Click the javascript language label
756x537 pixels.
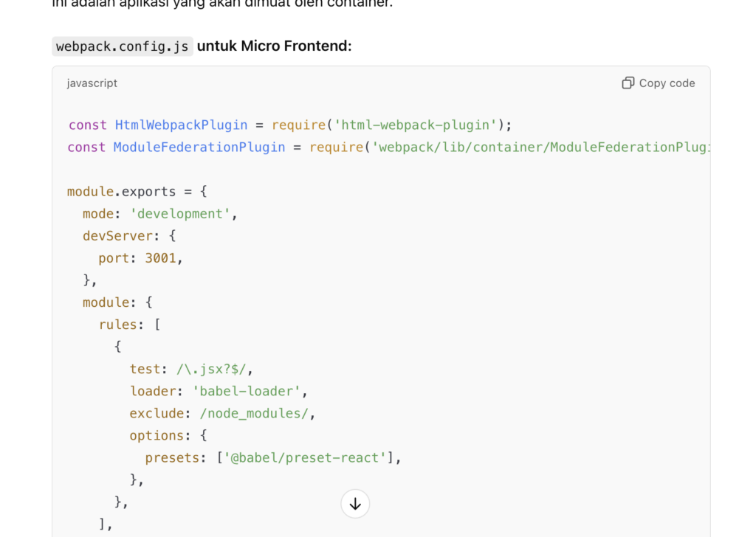click(x=92, y=83)
